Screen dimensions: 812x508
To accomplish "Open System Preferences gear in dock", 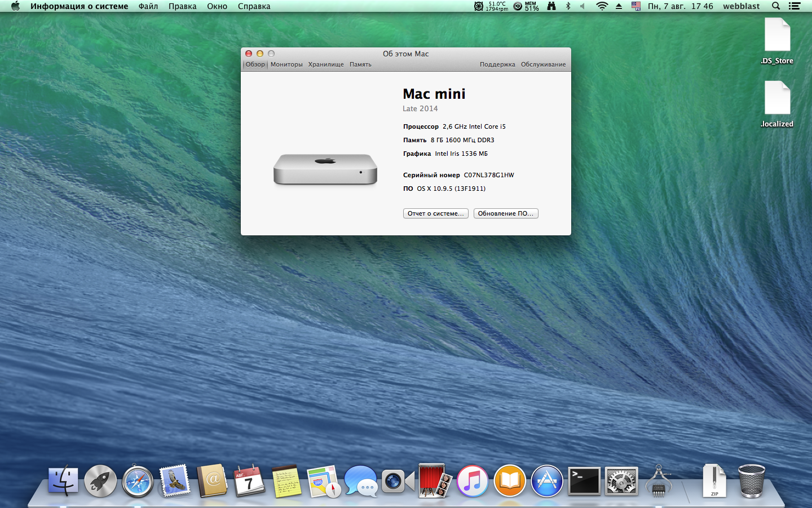I will (x=621, y=481).
